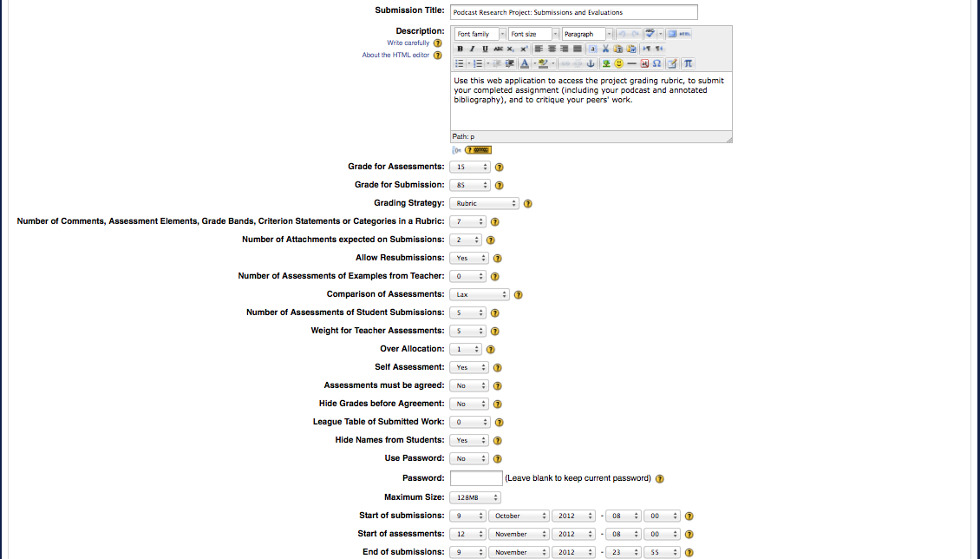980x559 pixels.
Task: Click the 'Write carefully' link
Action: [x=408, y=43]
